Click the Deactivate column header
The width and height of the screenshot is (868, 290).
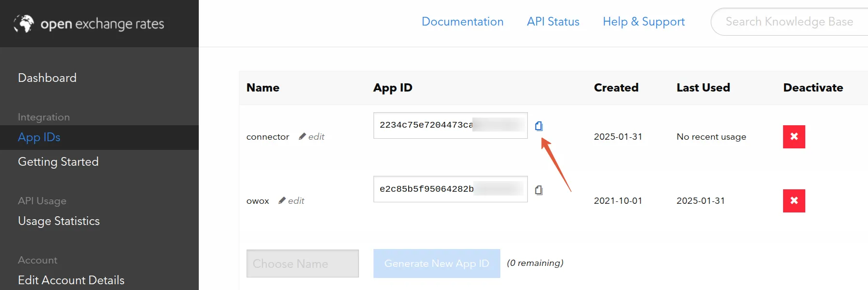coord(813,88)
